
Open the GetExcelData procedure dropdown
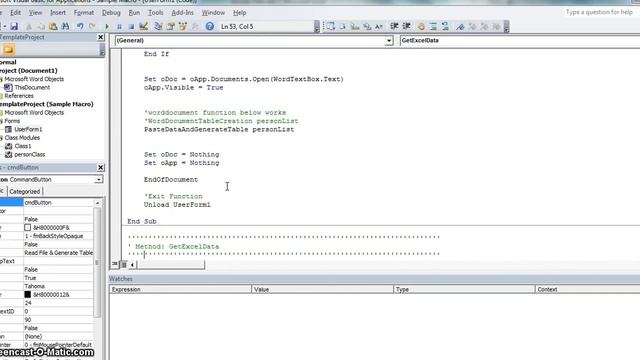point(520,40)
